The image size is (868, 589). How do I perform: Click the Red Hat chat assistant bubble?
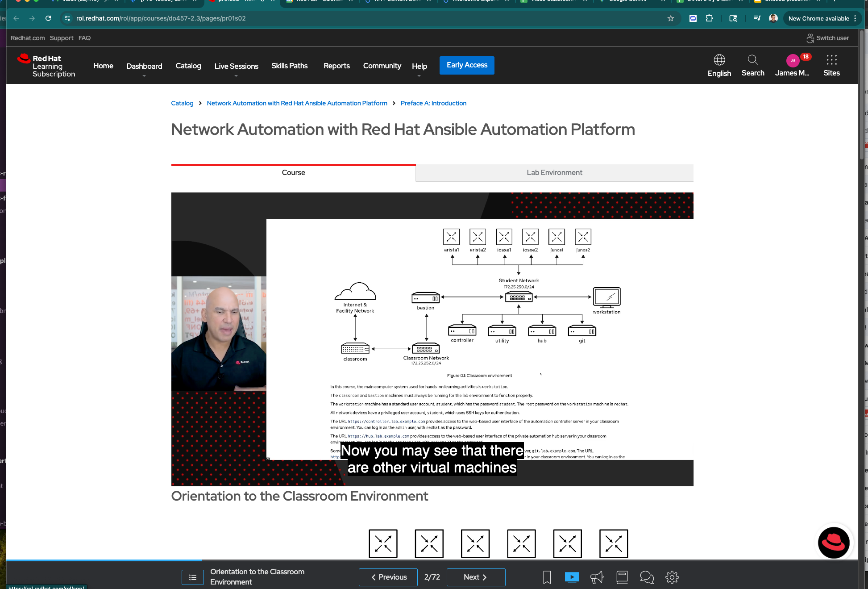pos(833,542)
